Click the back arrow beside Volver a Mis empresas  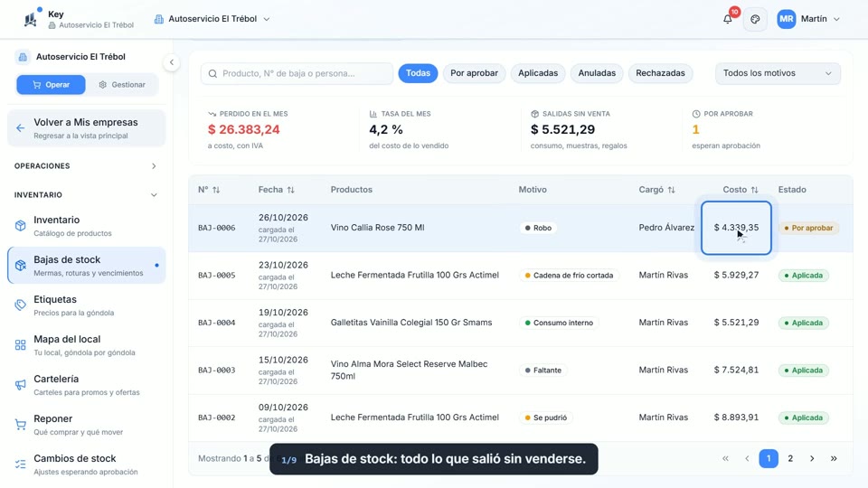(21, 128)
